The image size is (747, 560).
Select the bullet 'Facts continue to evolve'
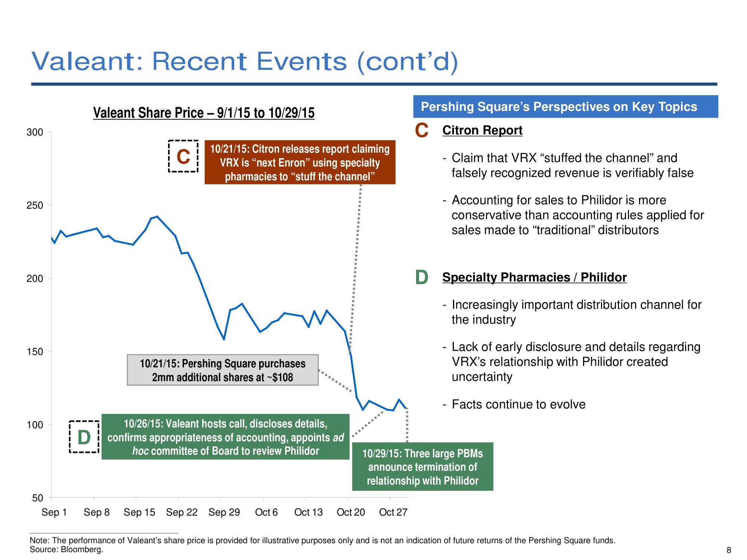[x=514, y=404]
